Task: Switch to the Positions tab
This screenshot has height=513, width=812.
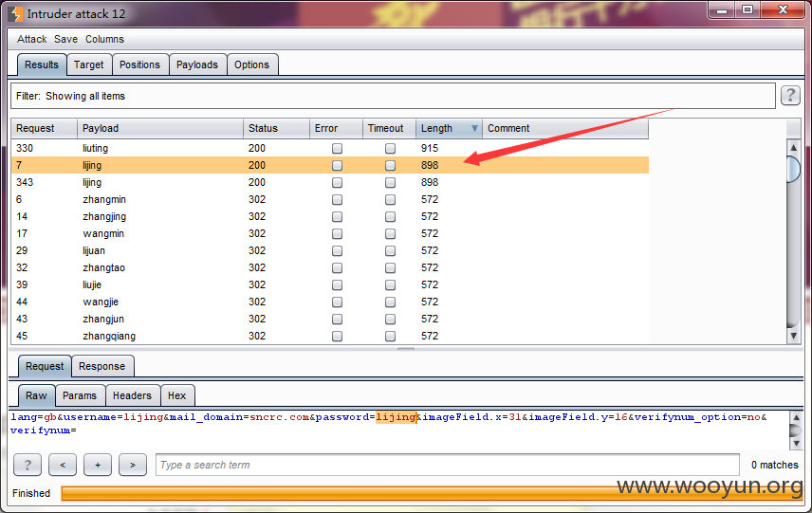Action: point(139,64)
